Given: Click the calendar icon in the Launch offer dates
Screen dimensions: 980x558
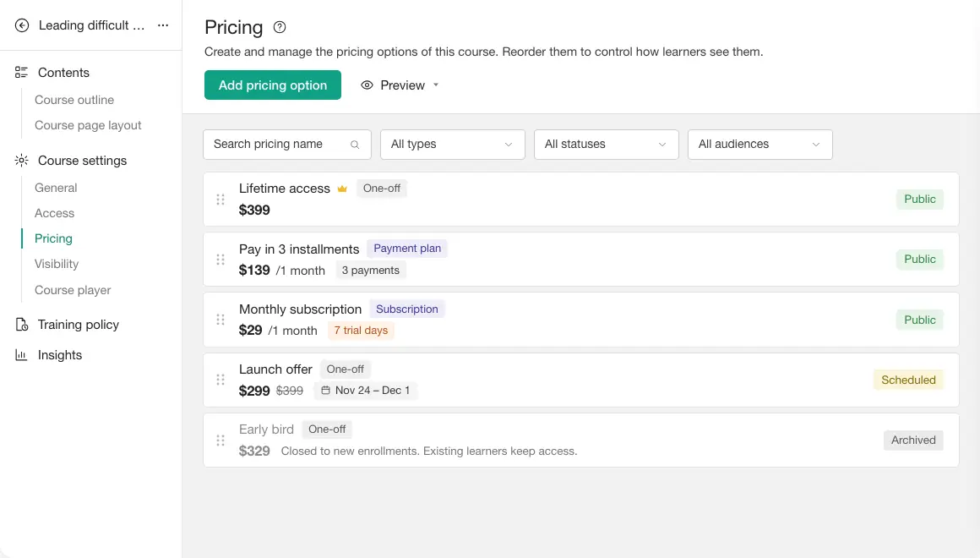Looking at the screenshot, I should coord(325,391).
